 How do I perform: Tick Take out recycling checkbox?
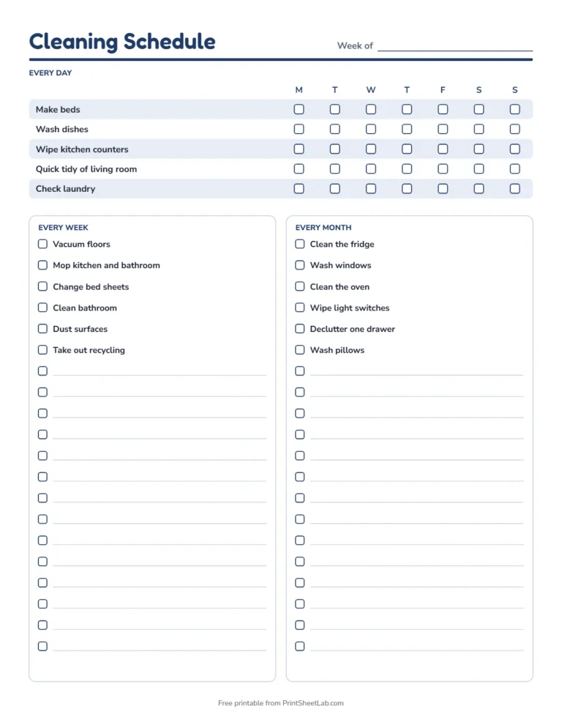tap(42, 349)
